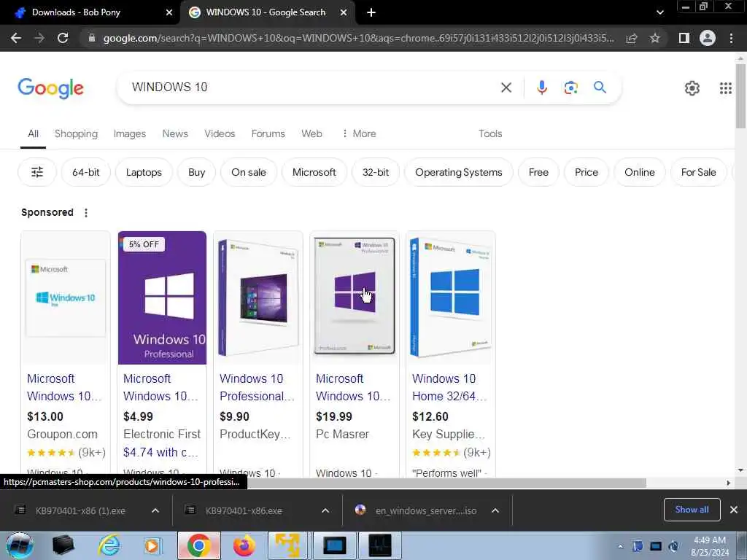Click the browser forward arrow

[x=39, y=38]
